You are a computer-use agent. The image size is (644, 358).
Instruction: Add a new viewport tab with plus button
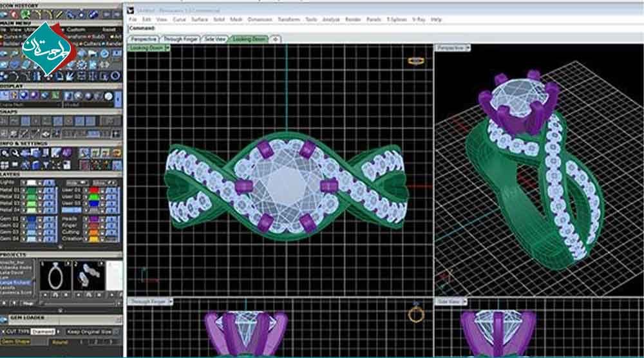(275, 39)
